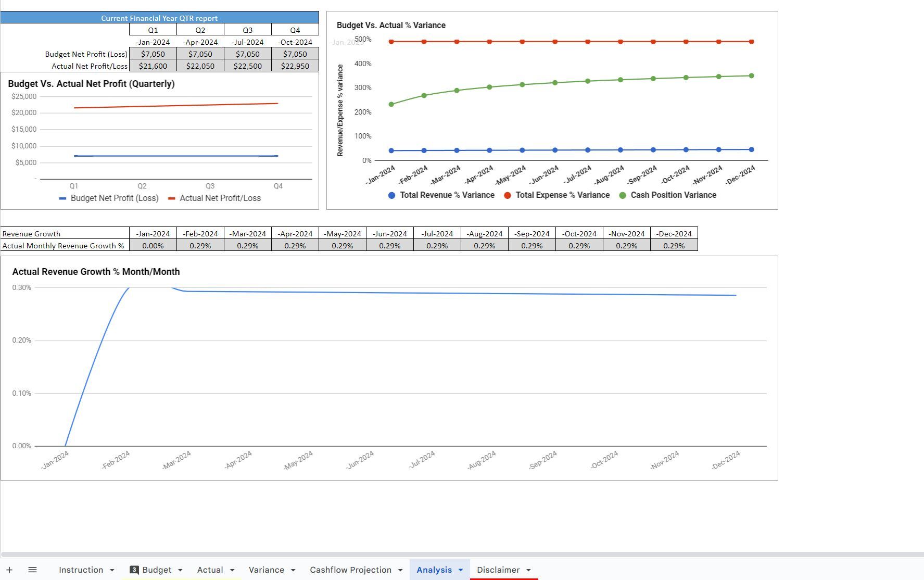Select the $22,500 actual profit cell
The width and height of the screenshot is (924, 580).
coord(248,66)
